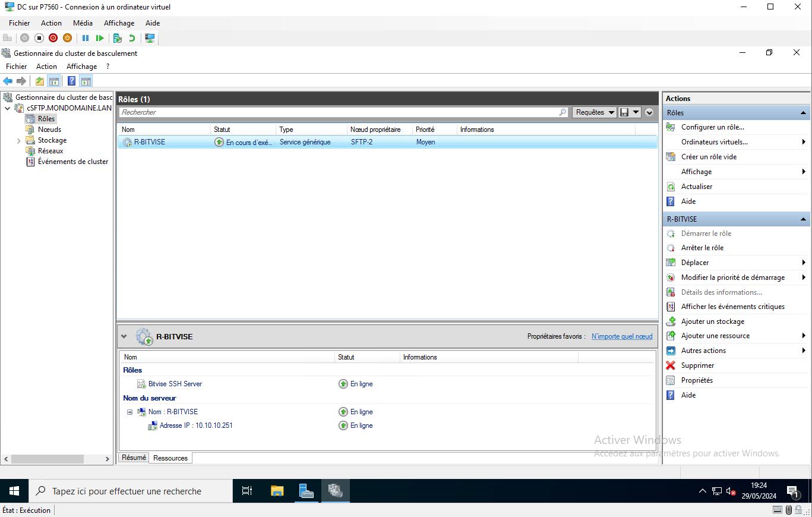Switch to the Ressources tab
Screen dimensions: 812x517
170,458
